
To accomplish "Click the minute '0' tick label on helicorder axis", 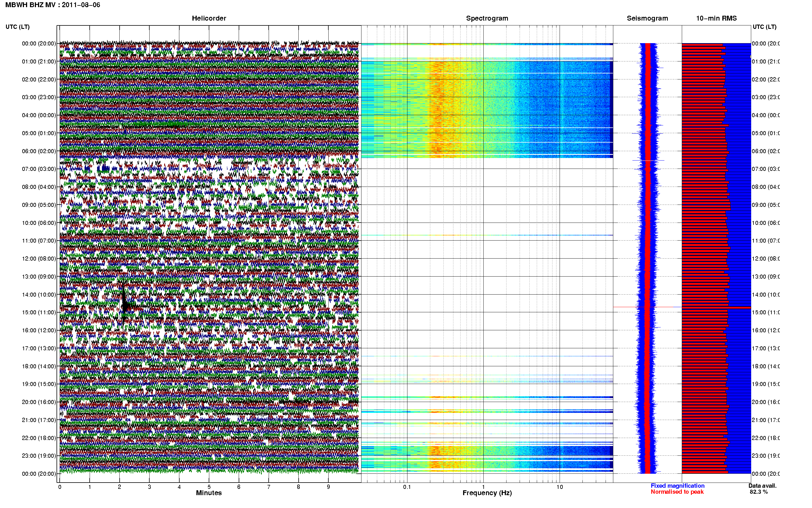I will point(60,487).
